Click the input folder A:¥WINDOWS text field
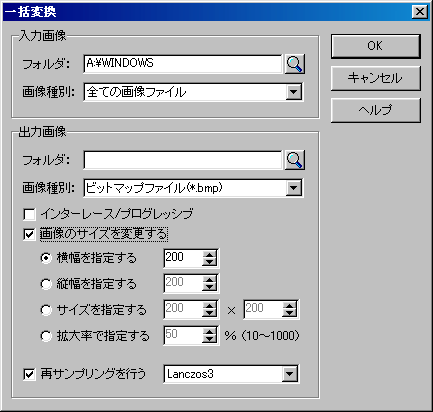The height and width of the screenshot is (412, 433). click(183, 64)
